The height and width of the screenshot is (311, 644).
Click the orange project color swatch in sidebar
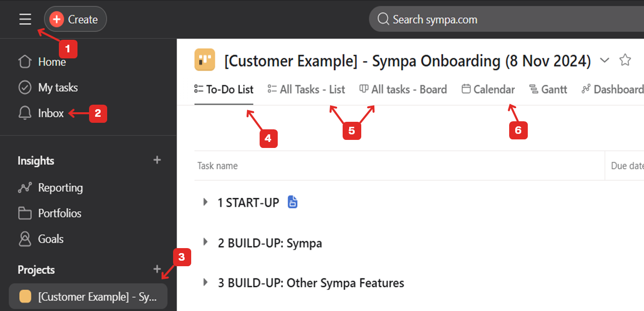pos(25,296)
